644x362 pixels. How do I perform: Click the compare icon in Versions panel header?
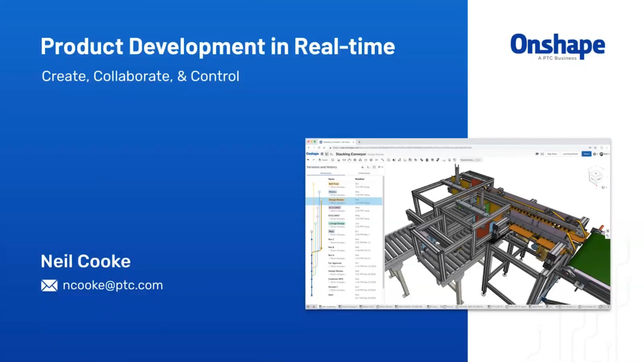tap(374, 167)
